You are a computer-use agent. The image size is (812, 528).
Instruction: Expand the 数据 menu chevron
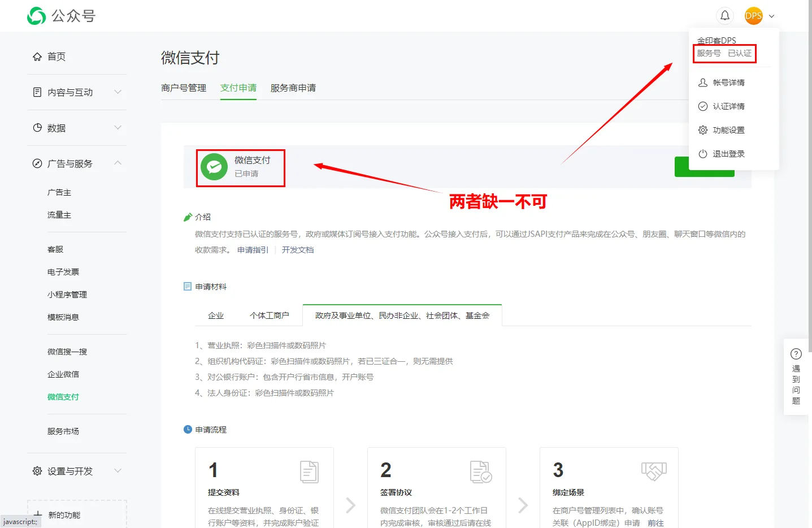(118, 127)
